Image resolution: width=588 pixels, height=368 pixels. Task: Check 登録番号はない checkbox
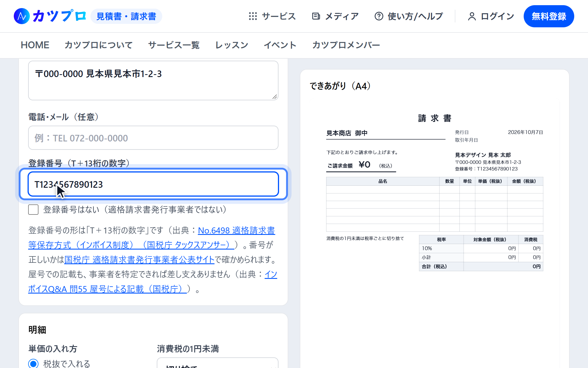click(x=33, y=210)
